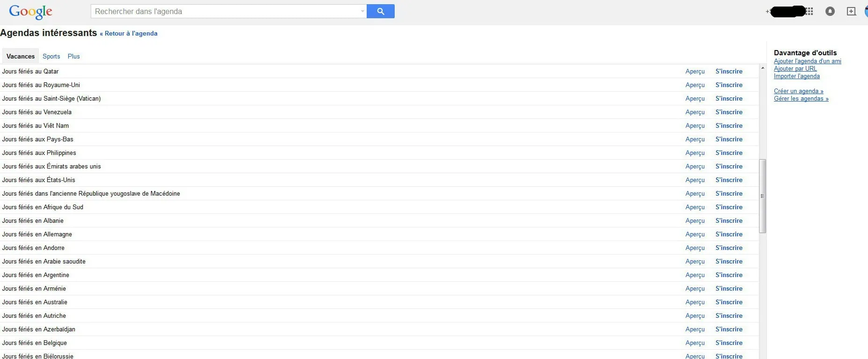Click the Google logo
Viewport: 868px width, 359px height.
point(30,12)
